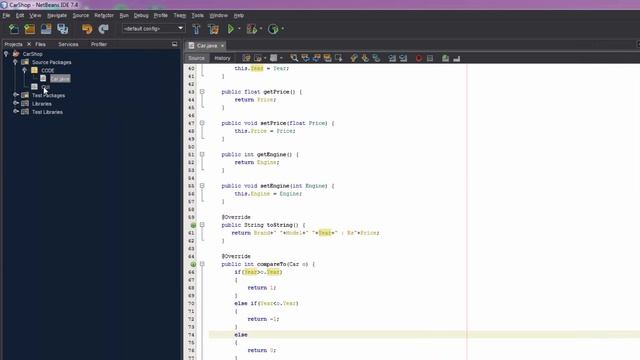640x360 pixels.
Task: Switch to the Profiler tab
Action: click(99, 44)
